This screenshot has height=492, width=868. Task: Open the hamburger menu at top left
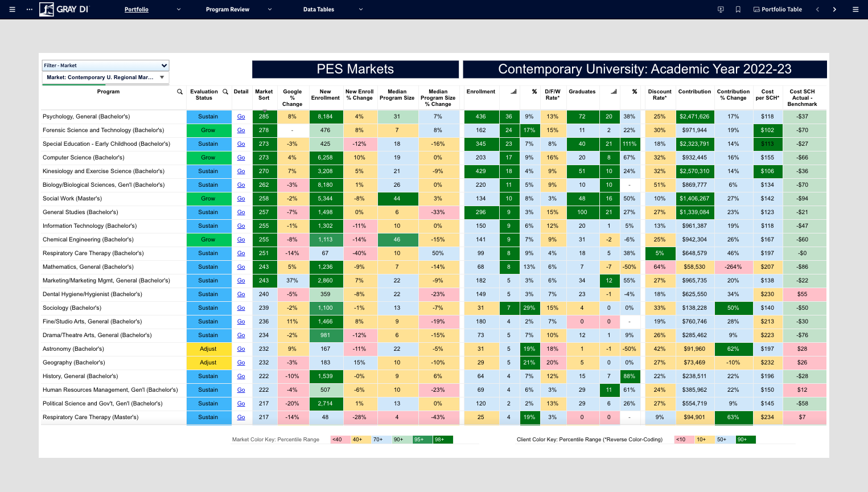(x=12, y=10)
